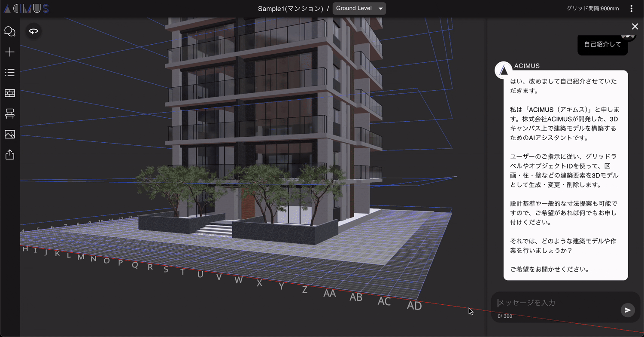This screenshot has width=644, height=337.
Task: Click grid column label AD
Action: point(414,306)
